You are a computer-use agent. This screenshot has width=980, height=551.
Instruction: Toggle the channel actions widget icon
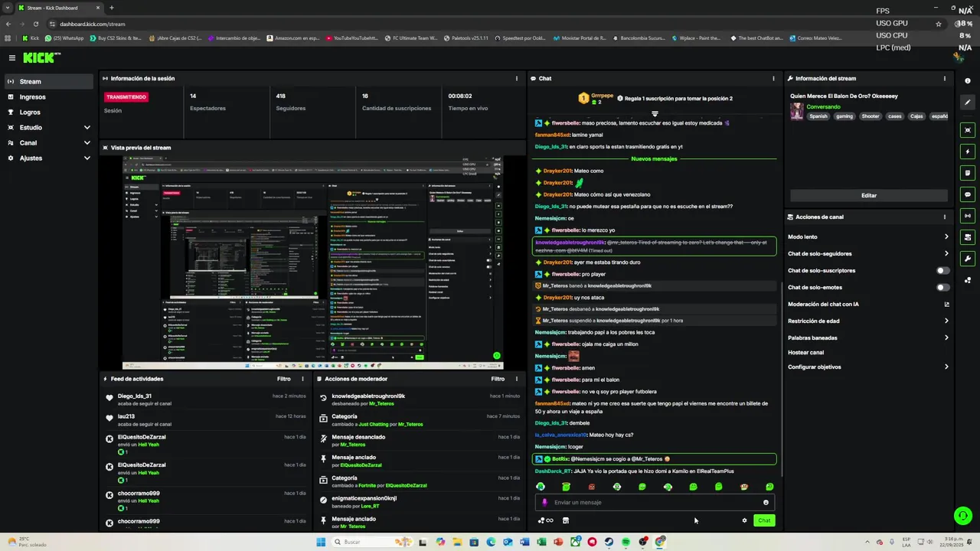coord(968,237)
